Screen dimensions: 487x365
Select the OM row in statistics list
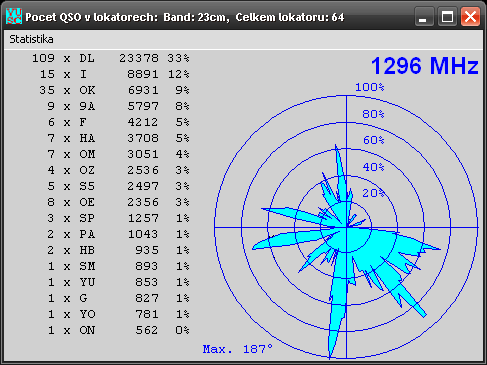click(118, 154)
